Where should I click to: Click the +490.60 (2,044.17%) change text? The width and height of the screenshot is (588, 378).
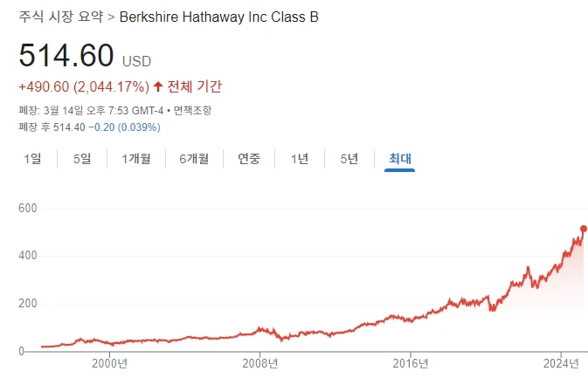click(x=83, y=86)
